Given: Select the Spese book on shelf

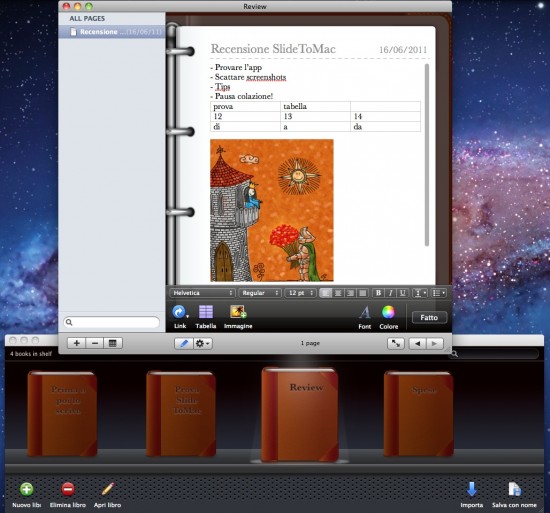Looking at the screenshot, I should click(x=418, y=414).
